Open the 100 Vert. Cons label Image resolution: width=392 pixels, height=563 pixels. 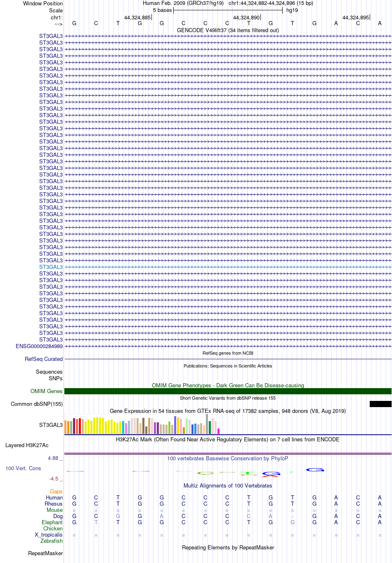[23, 468]
